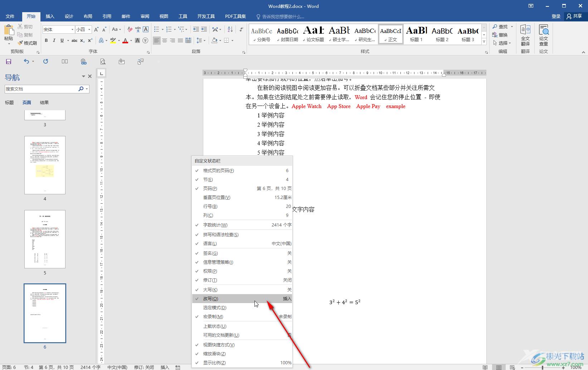Open navigation pane options dropdown arrow
Image resolution: width=588 pixels, height=370 pixels.
point(83,76)
